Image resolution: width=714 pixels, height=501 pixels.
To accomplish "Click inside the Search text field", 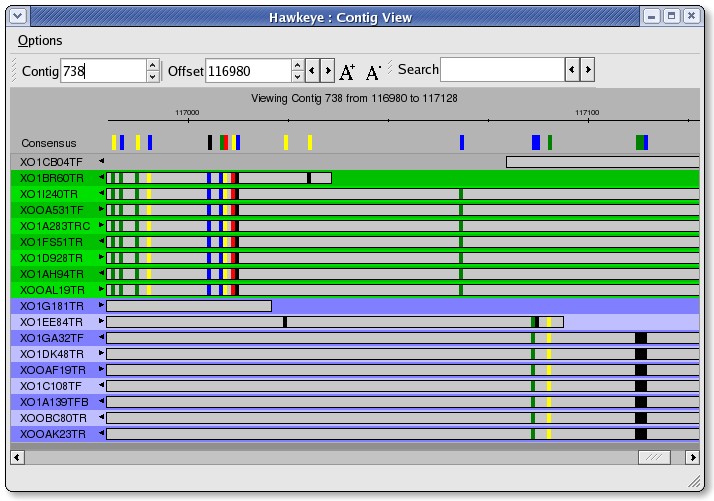I will click(502, 70).
